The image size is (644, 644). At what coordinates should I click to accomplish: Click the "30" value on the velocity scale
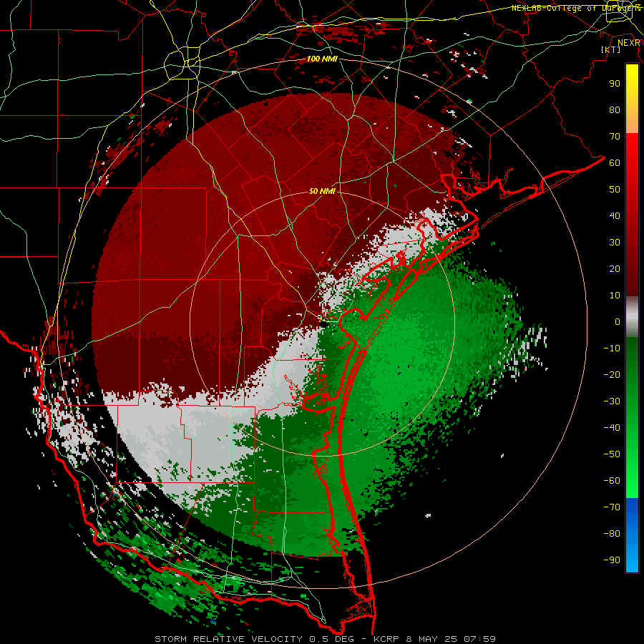[615, 243]
